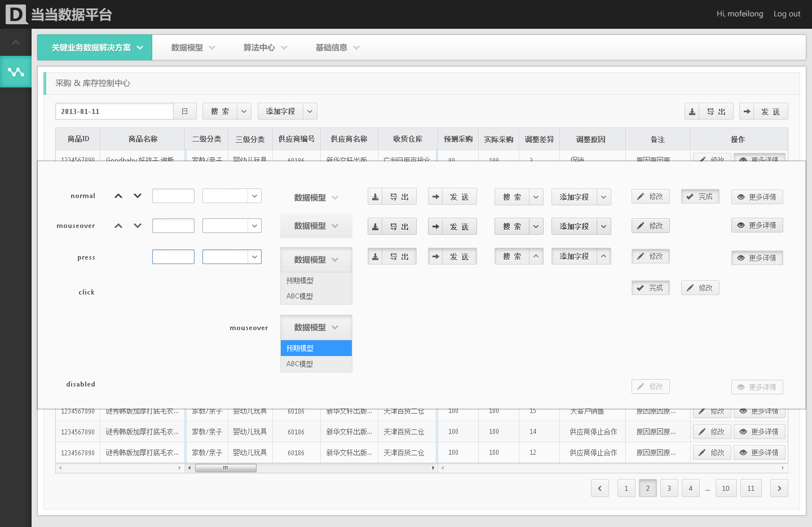Focus the text input in normal row
This screenshot has height=527, width=812.
[x=173, y=196]
